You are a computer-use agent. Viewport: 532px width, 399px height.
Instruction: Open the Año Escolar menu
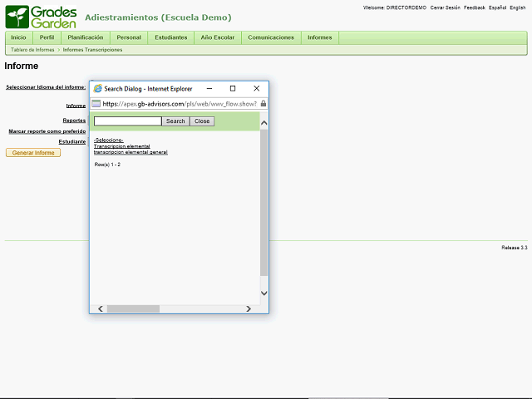tap(218, 37)
